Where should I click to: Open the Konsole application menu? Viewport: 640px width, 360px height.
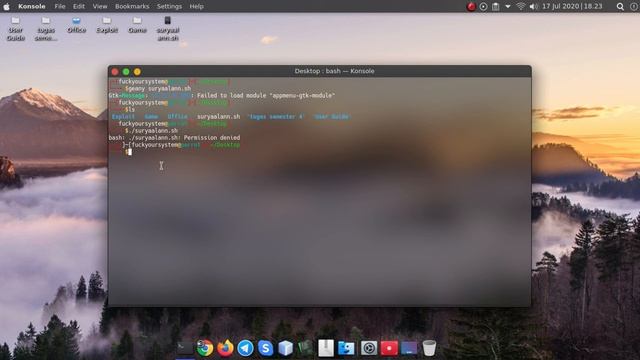pyautogui.click(x=31, y=7)
